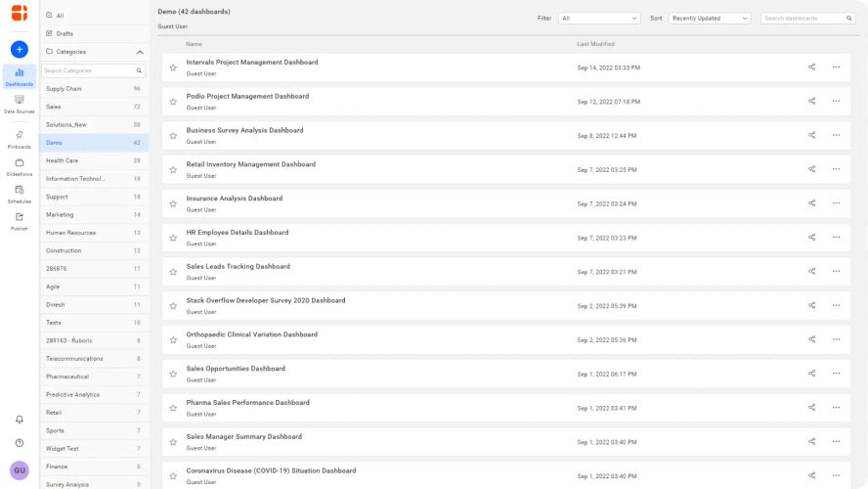
Task: Favorite the Podio Project Management Dashboard star
Action: pos(173,102)
